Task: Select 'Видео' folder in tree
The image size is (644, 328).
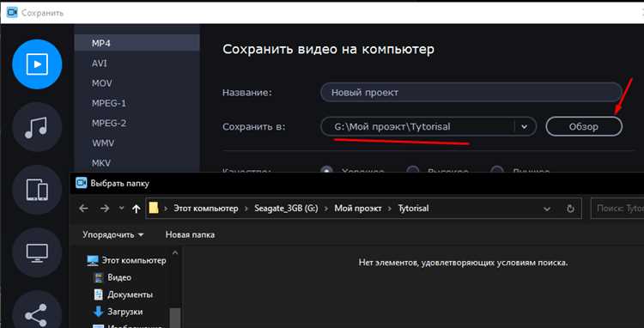Action: (x=119, y=277)
